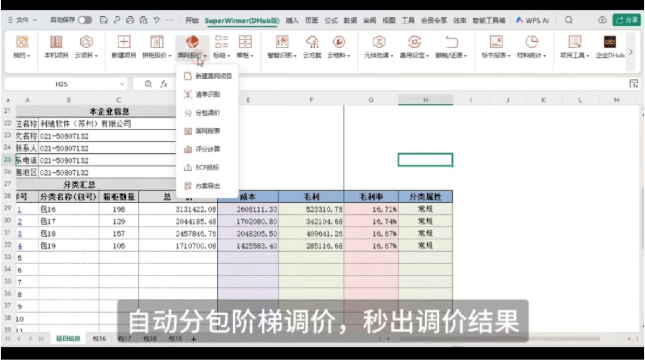Click the formula bar expand icon at right
Viewport: 645px width, 360px height.
pos(633,84)
